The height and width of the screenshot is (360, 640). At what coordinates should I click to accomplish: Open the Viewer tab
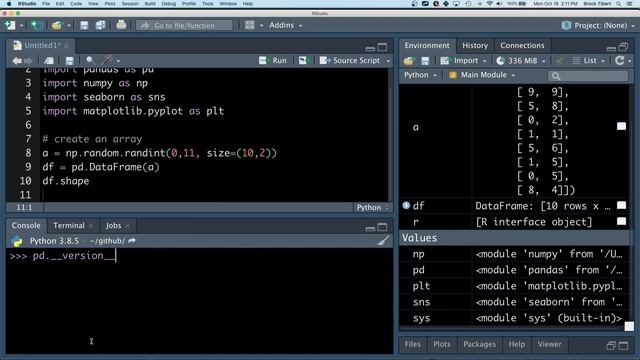pos(549,344)
